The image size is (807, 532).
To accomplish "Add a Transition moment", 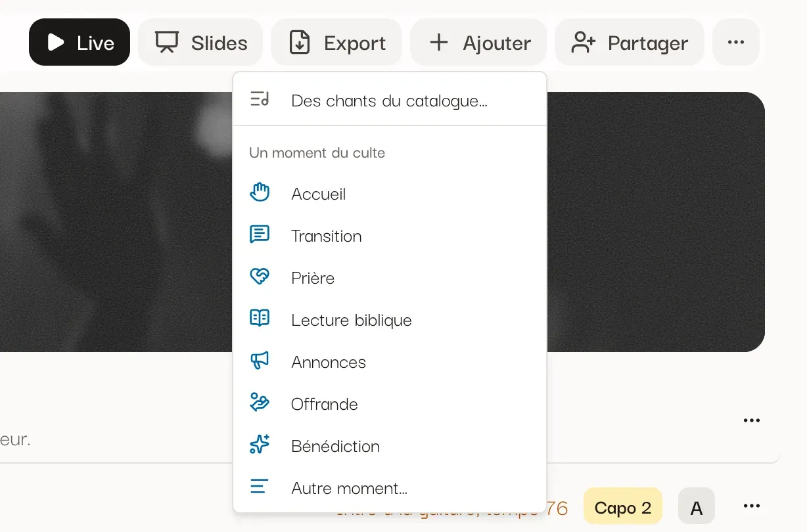I will [390, 236].
